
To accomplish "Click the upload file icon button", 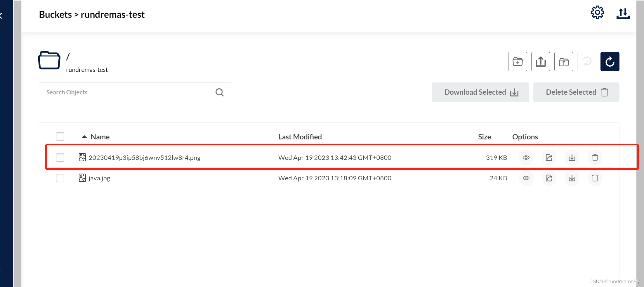I will point(541,62).
